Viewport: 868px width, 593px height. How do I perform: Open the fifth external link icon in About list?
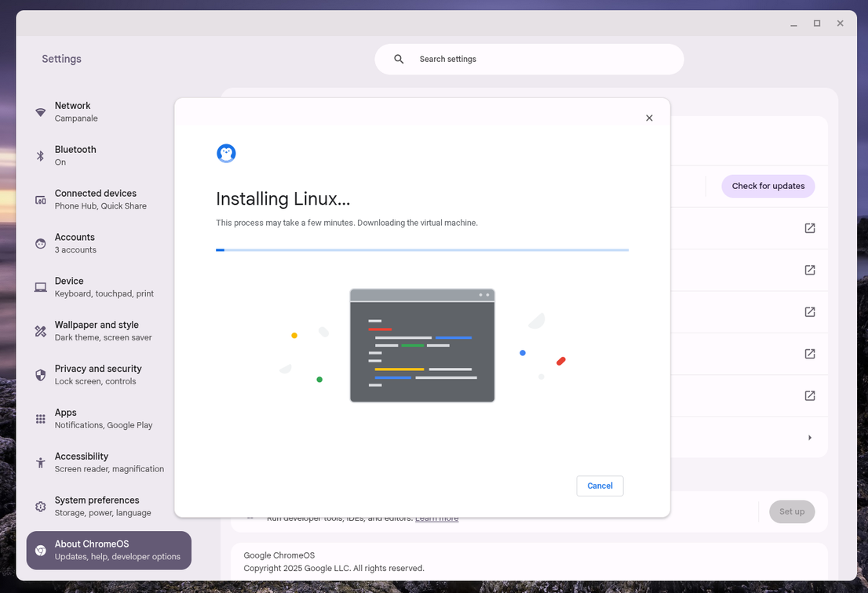(x=810, y=395)
